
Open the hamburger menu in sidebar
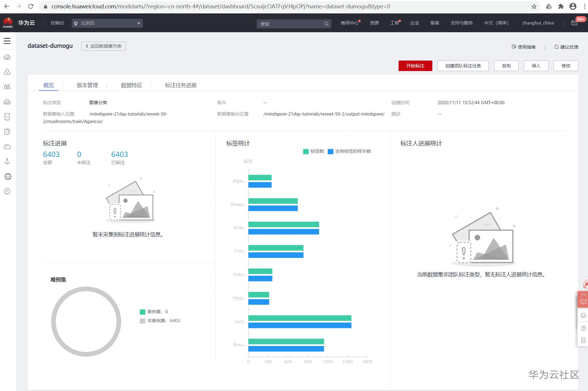(7, 41)
